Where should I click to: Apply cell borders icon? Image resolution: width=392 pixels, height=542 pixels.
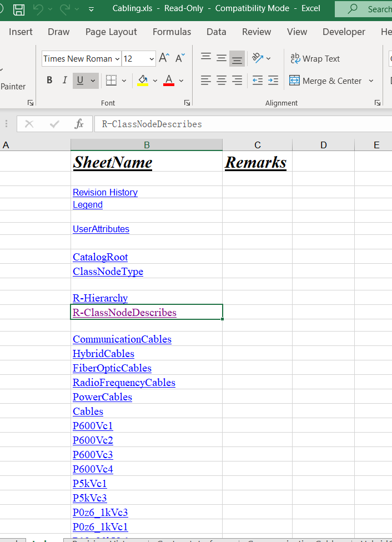[x=111, y=80]
